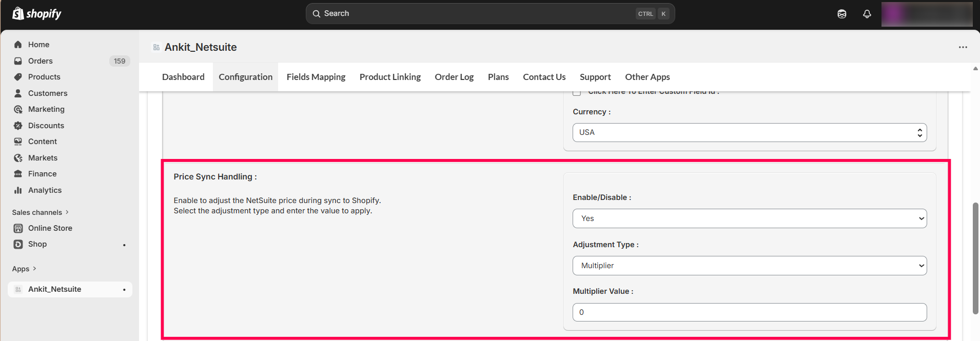980x341 pixels.
Task: Focus the Multiplier Value input field
Action: click(749, 312)
